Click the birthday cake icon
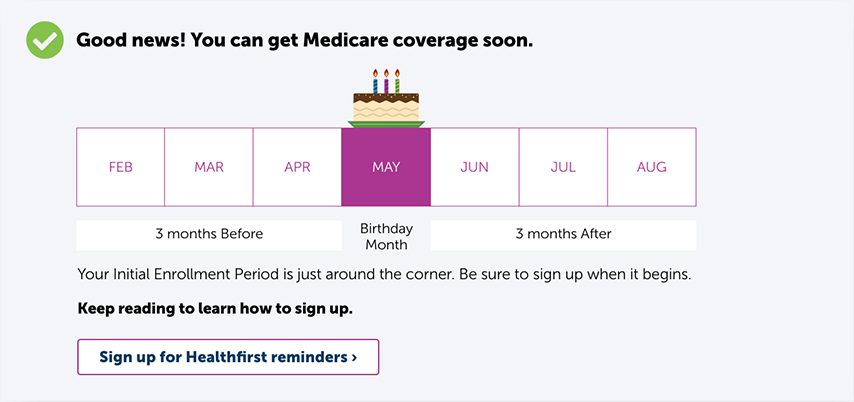 [x=386, y=99]
